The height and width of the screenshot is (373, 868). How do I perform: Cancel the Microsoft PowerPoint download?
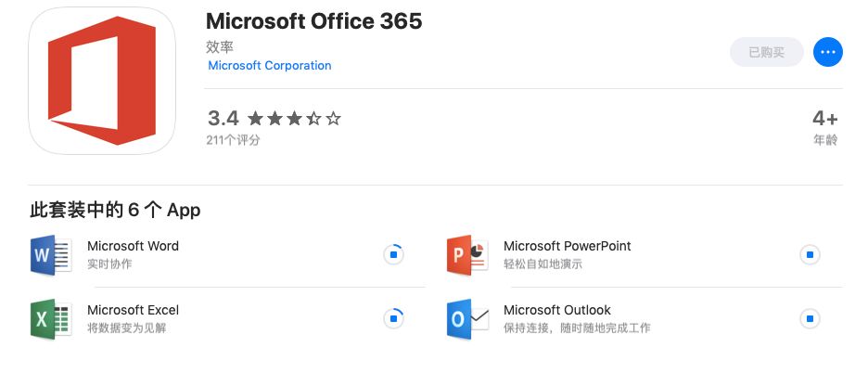click(810, 255)
